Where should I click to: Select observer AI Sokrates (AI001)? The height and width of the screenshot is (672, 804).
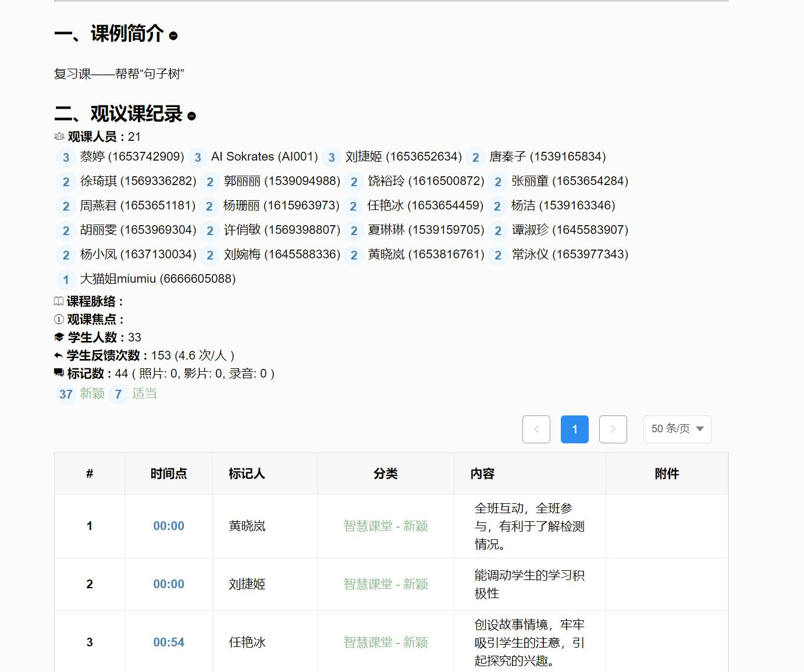pos(264,157)
